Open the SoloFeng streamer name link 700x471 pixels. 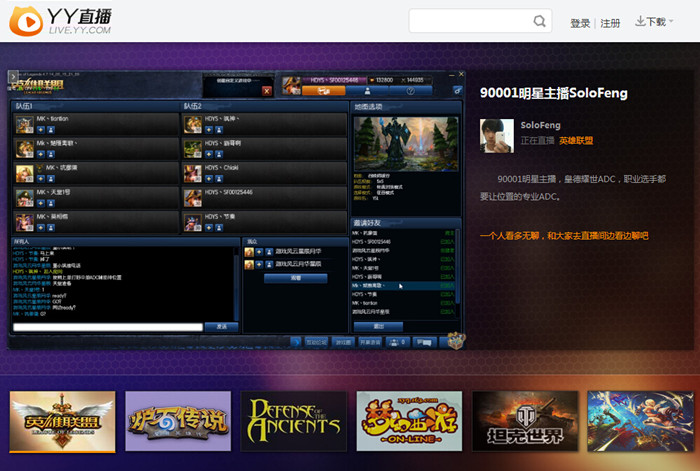(x=540, y=125)
